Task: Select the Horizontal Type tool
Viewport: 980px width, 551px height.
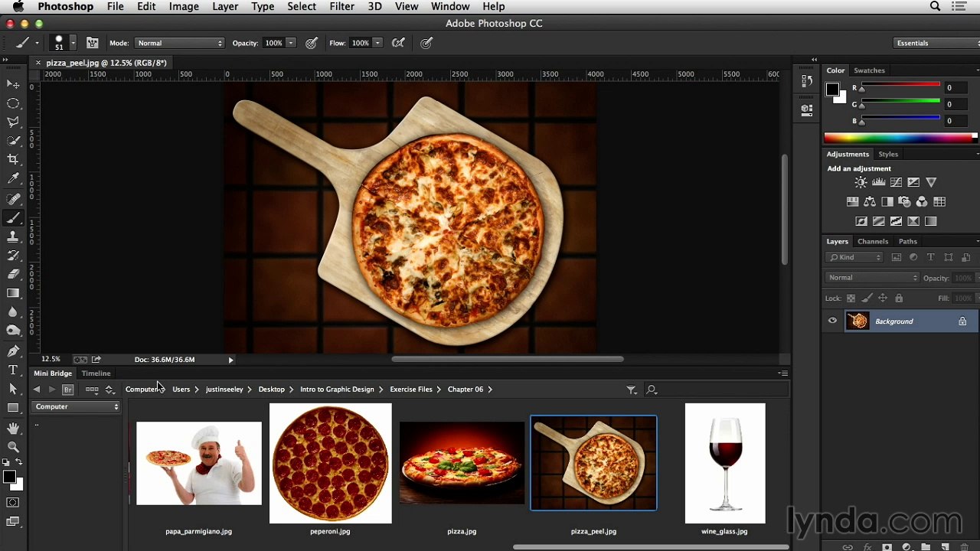Action: [13, 370]
